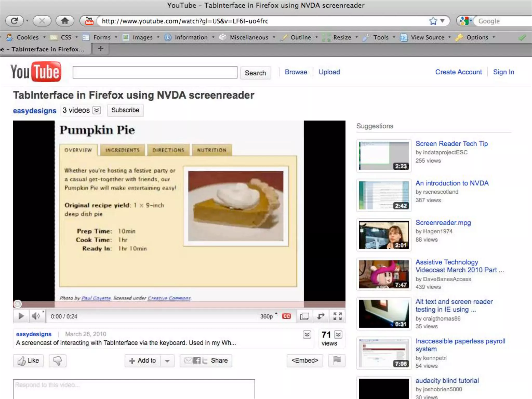Open new browser tab plus button
The width and height of the screenshot is (532, 399).
pyautogui.click(x=101, y=49)
